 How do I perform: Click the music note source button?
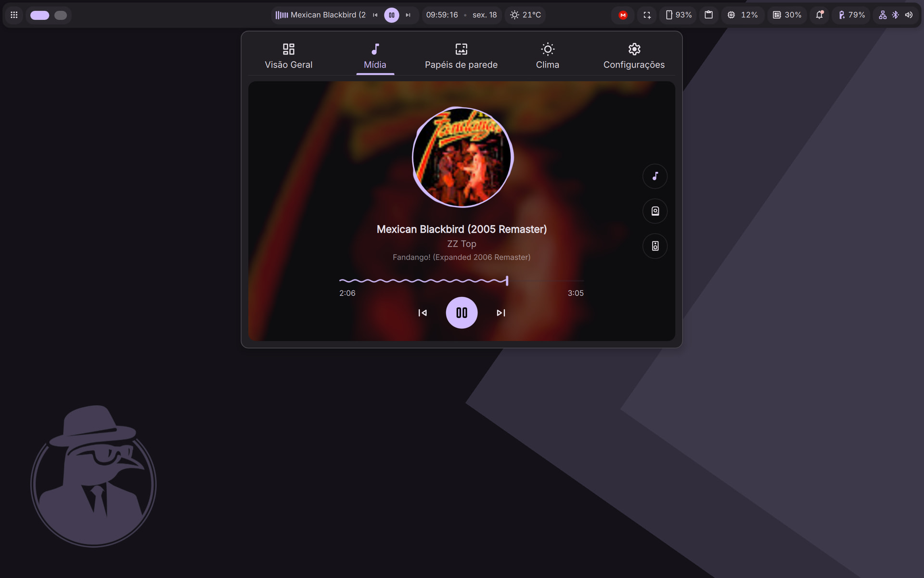coord(655,176)
